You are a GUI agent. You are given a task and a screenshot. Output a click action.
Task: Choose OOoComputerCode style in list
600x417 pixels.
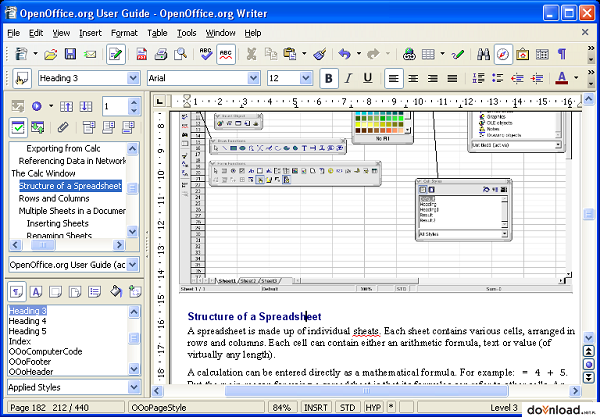tap(46, 352)
